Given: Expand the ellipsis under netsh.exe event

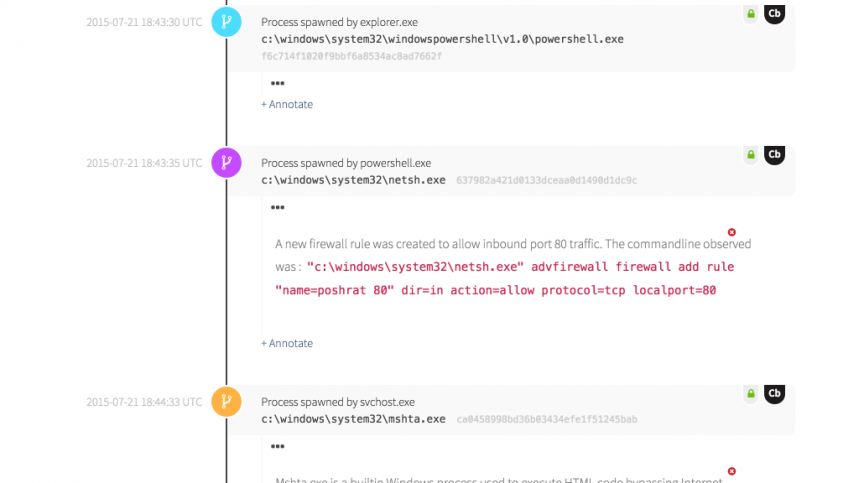Looking at the screenshot, I should (x=278, y=207).
